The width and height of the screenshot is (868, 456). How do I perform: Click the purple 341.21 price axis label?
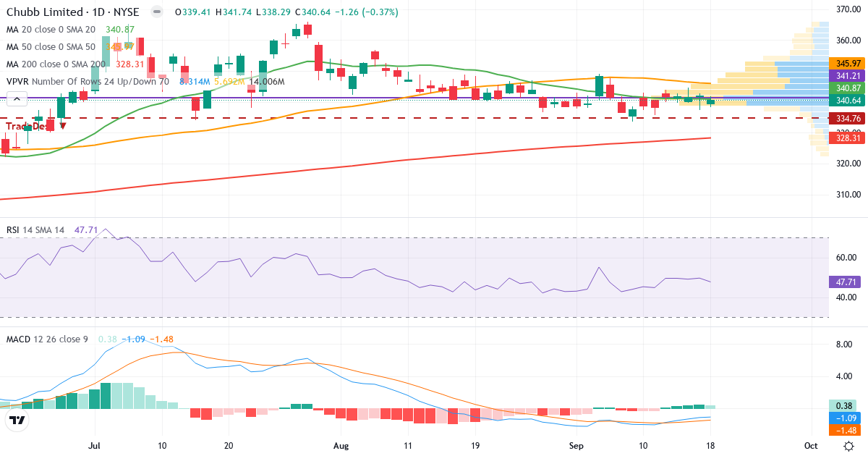(847, 75)
